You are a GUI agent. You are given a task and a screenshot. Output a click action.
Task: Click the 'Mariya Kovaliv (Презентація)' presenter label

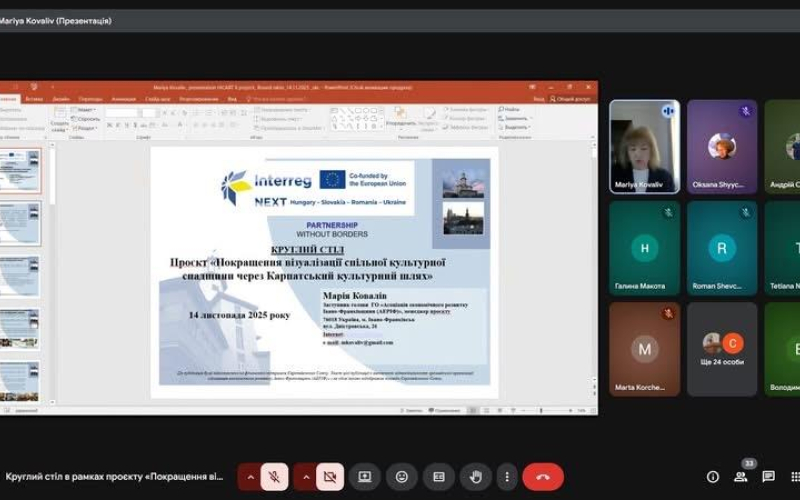[x=55, y=21]
